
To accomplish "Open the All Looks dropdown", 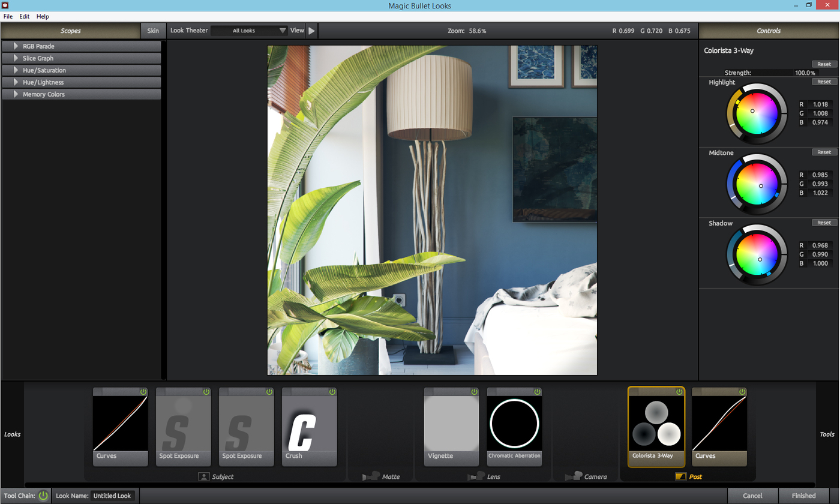I will [250, 31].
